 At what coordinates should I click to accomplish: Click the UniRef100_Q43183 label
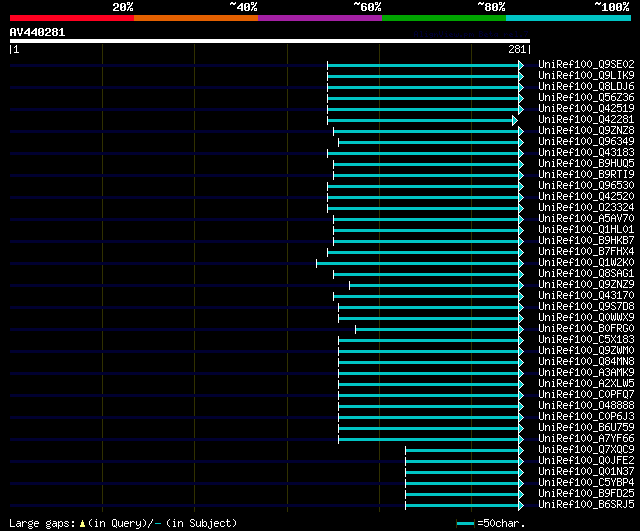pos(586,153)
